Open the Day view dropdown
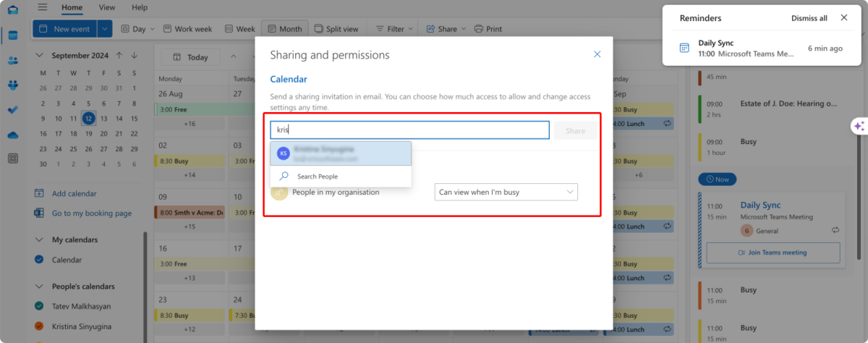This screenshot has width=868, height=343. (x=137, y=29)
